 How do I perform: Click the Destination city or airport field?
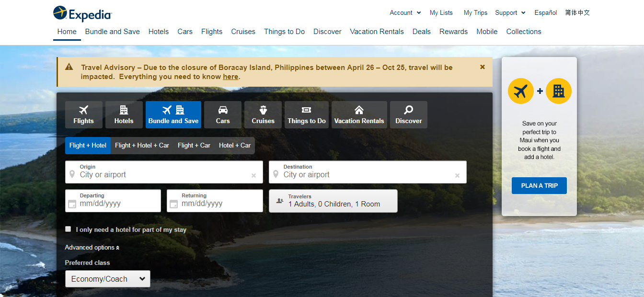[368, 172]
